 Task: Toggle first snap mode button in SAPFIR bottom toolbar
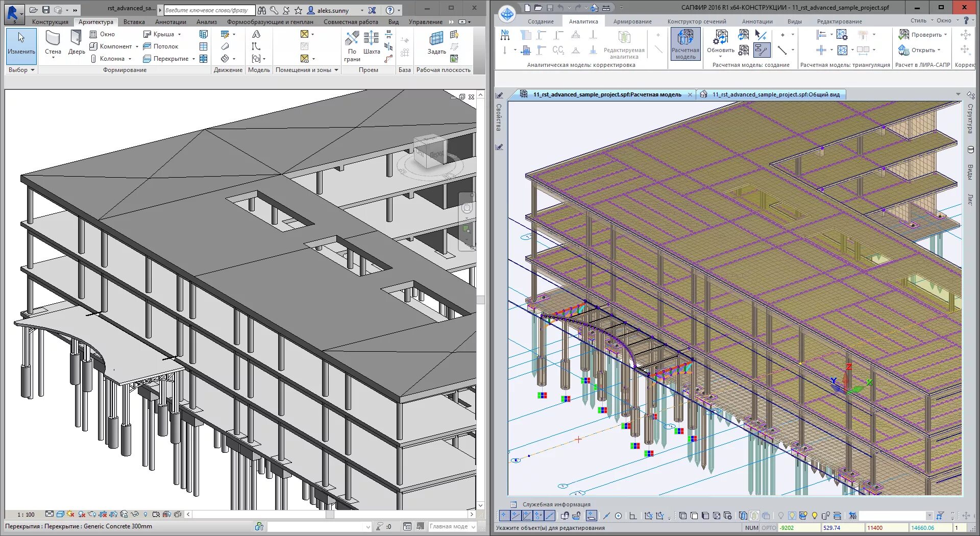point(504,516)
